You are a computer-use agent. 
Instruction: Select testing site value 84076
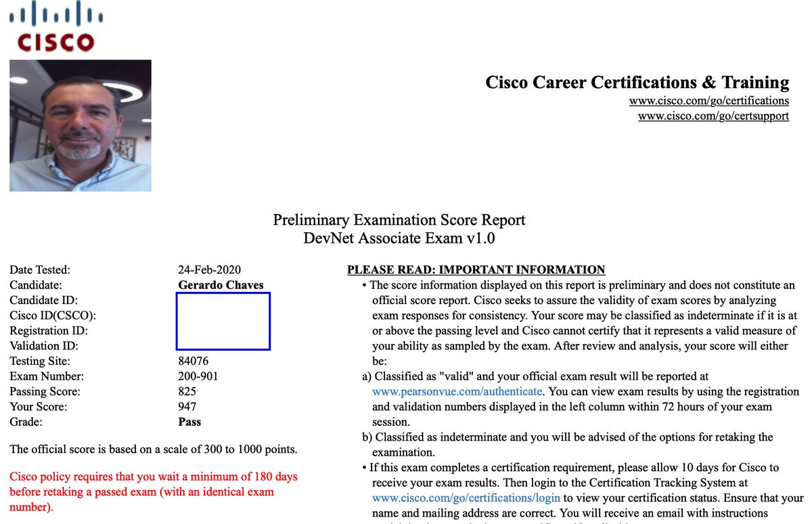[x=193, y=362]
